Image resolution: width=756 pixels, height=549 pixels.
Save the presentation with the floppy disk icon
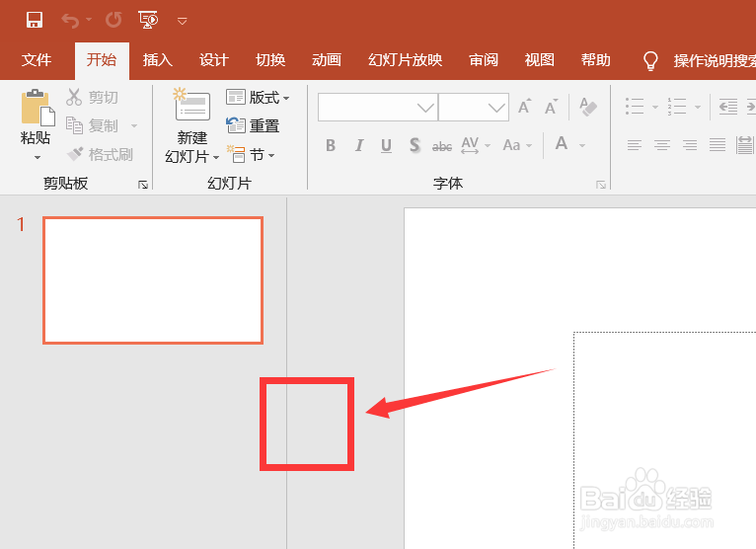[x=35, y=21]
